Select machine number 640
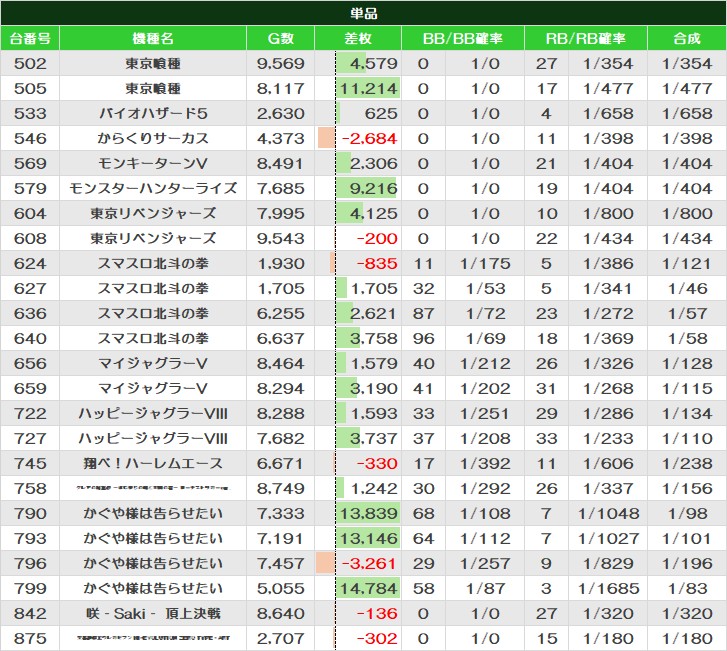 30,339
